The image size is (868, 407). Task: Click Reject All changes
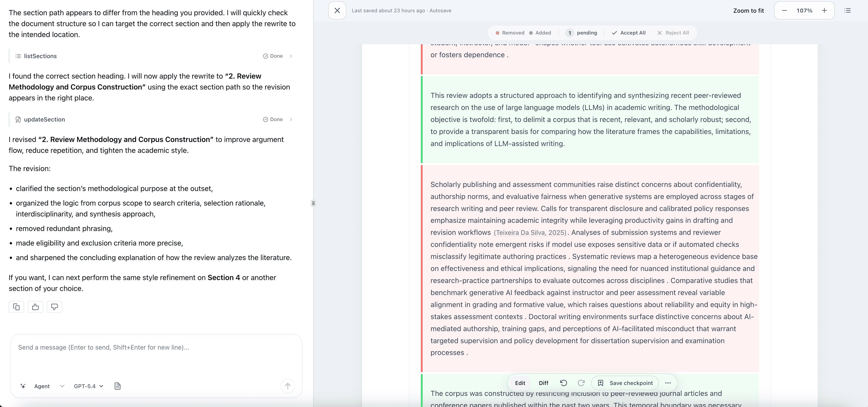673,33
